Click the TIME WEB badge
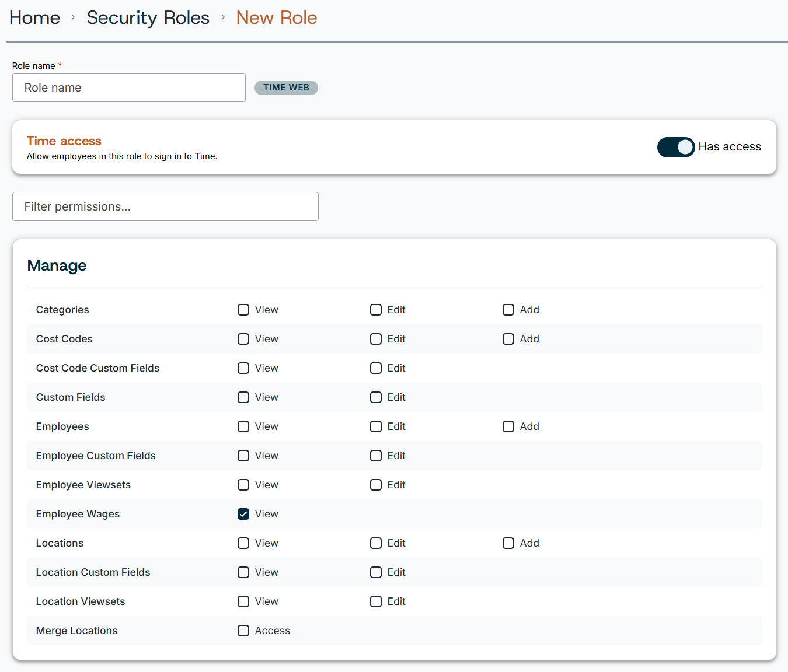Viewport: 788px width, 672px height. coord(286,87)
